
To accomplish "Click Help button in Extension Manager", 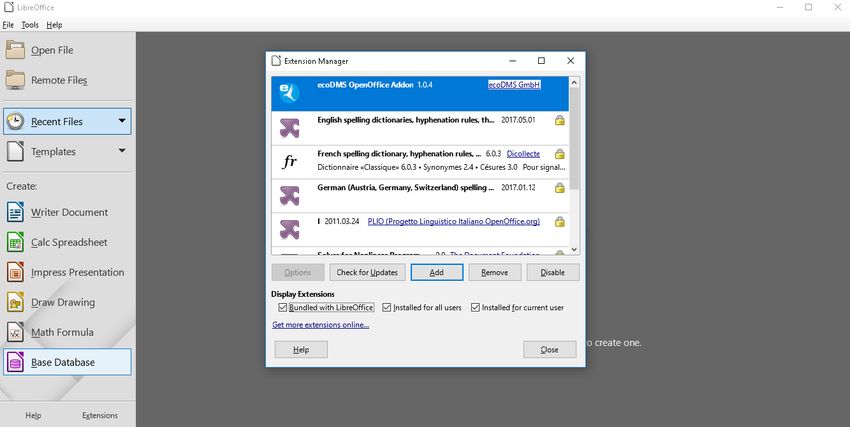I will [x=301, y=350].
